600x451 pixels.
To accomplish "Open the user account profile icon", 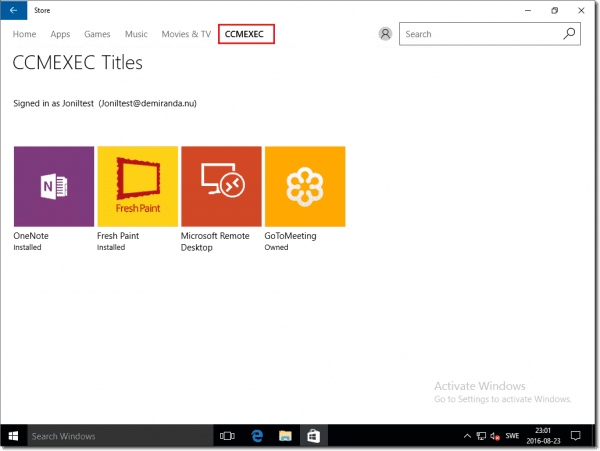I will tap(385, 34).
